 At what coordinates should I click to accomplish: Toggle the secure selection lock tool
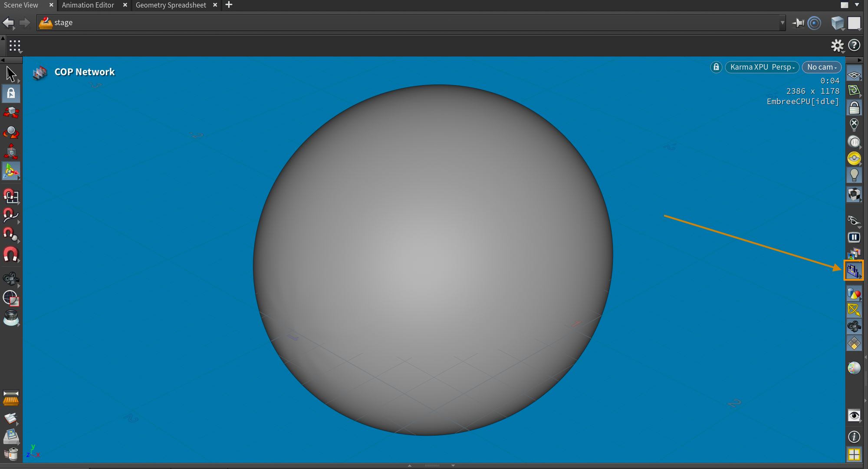(x=11, y=93)
